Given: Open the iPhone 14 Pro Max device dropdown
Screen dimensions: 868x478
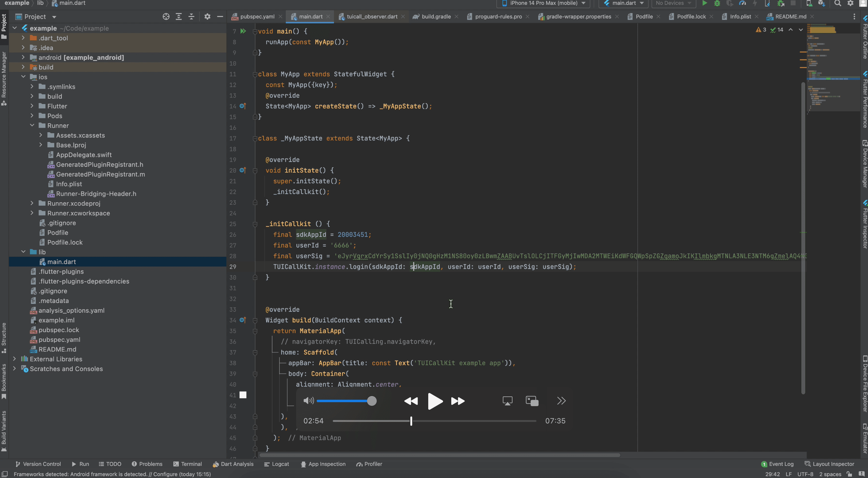Looking at the screenshot, I should point(543,3).
